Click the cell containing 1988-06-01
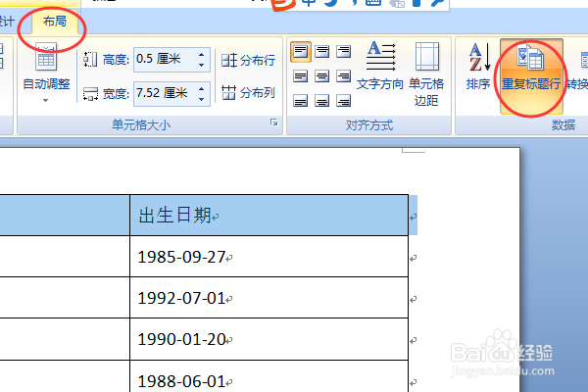Image resolution: width=588 pixels, height=392 pixels. (269, 376)
